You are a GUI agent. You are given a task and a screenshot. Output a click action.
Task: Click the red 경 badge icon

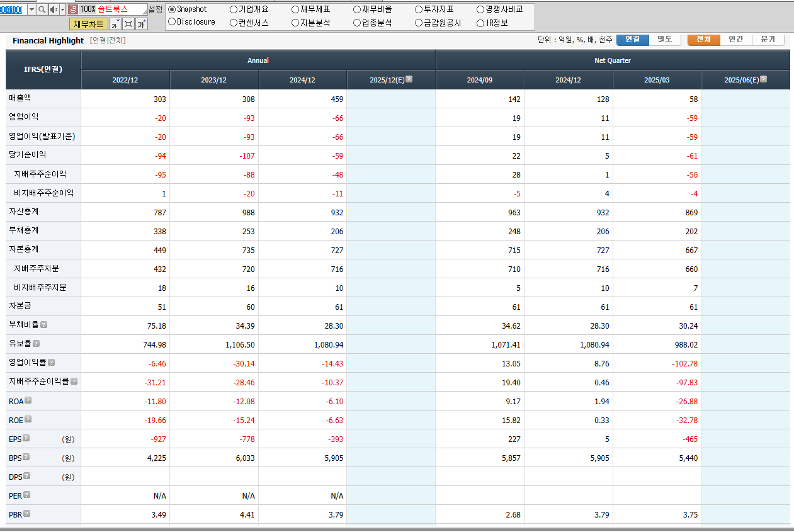[72, 9]
